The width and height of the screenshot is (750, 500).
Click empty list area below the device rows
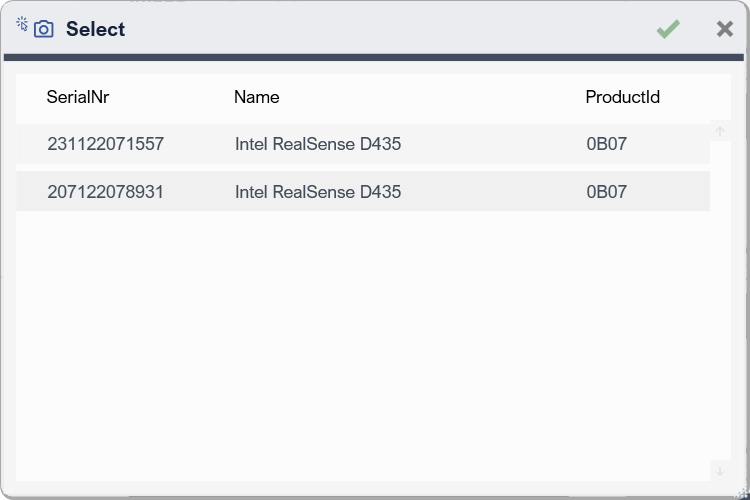point(360,340)
